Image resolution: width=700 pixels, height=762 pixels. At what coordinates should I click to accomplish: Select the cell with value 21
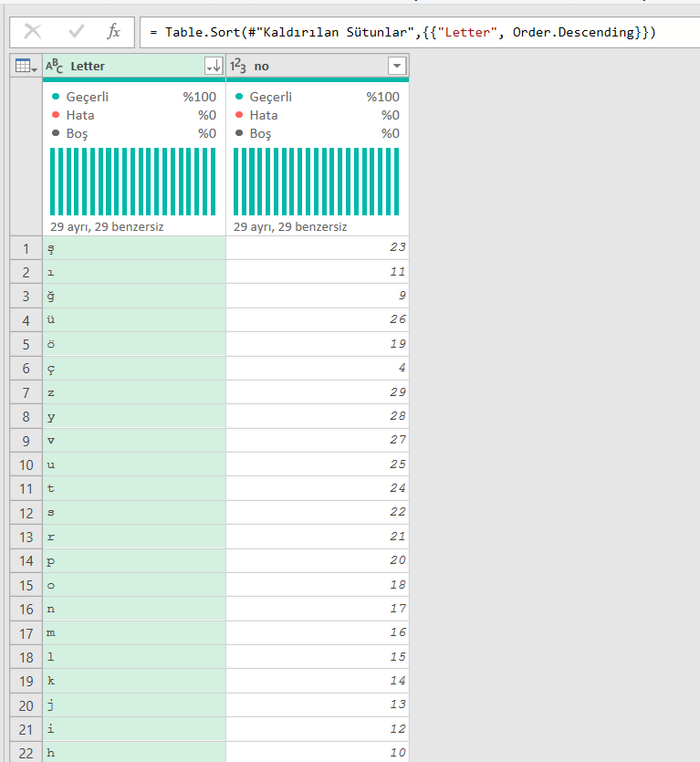(x=318, y=537)
